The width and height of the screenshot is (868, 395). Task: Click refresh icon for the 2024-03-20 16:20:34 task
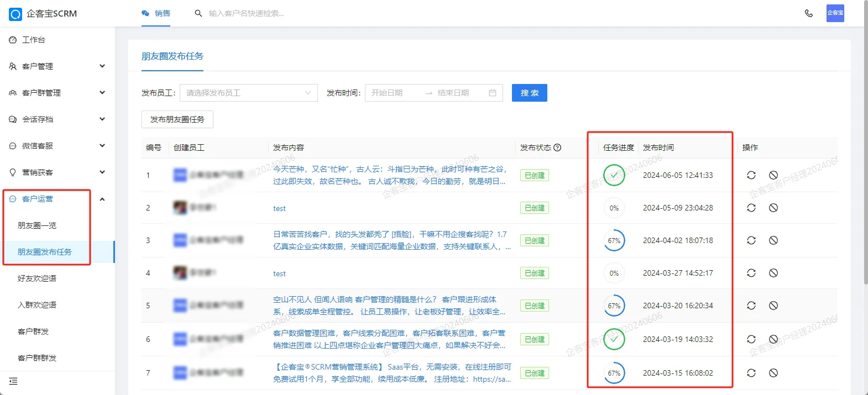tap(751, 306)
